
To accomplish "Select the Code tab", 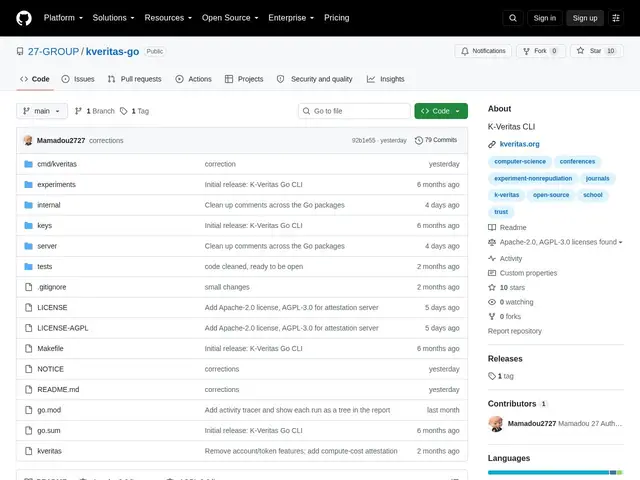I will [x=35, y=79].
